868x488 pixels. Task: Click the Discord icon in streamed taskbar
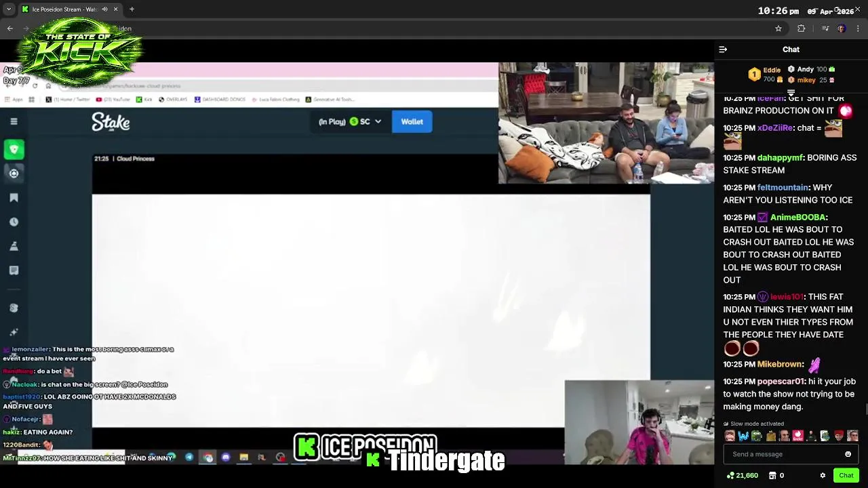pyautogui.click(x=226, y=457)
